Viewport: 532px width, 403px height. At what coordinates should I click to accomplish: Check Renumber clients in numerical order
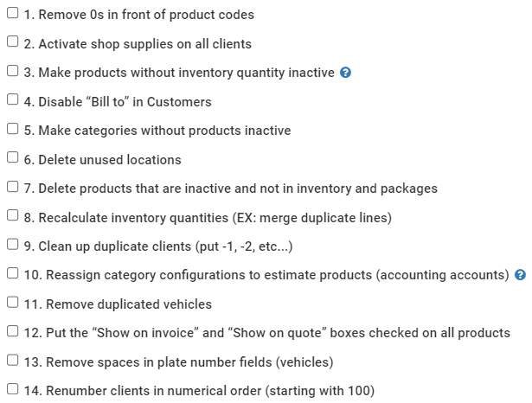coord(13,389)
